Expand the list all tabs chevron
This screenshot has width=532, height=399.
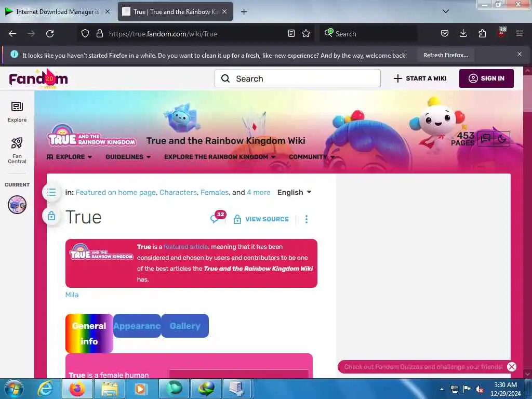[x=446, y=11]
